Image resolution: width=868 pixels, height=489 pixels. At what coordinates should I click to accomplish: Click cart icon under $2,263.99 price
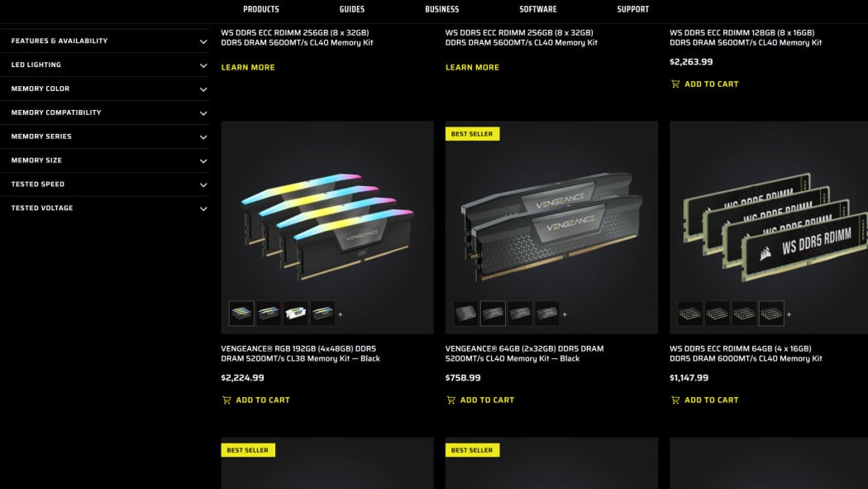(675, 84)
